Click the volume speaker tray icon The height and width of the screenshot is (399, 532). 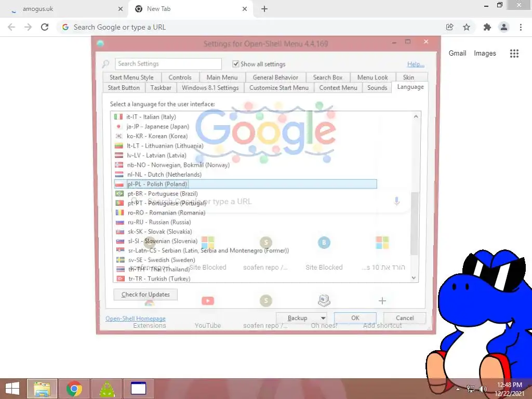click(483, 389)
